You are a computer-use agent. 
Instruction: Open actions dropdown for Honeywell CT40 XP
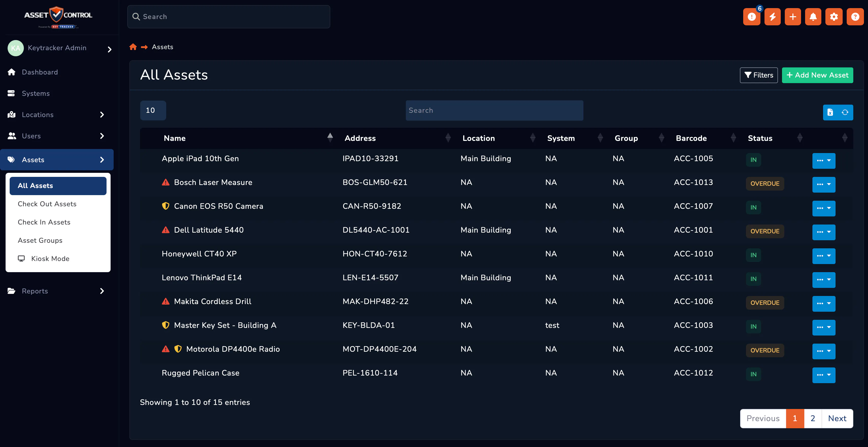click(x=824, y=256)
